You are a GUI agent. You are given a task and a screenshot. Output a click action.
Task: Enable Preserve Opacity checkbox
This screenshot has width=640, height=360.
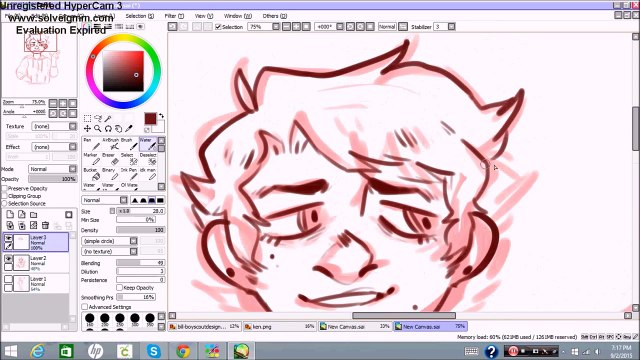click(x=5, y=189)
